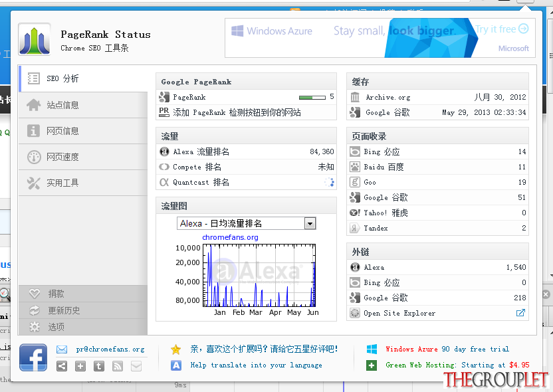Open the Open Site Explorer external-link icon

click(520, 313)
